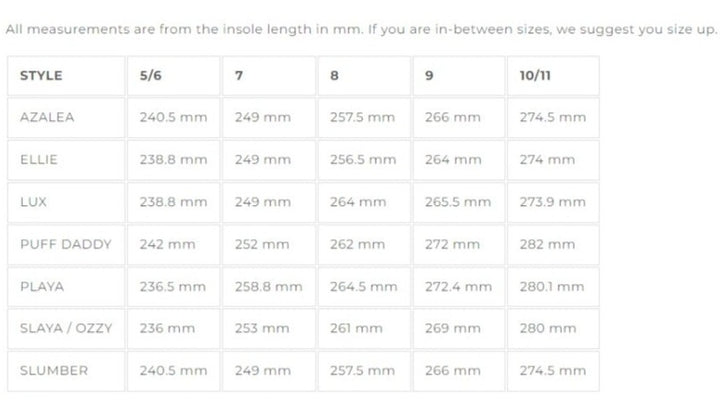Viewport: 720px width, 400px height.
Task: Select Puff Daddy's 10/11 cell, 282 mm
Action: [547, 244]
